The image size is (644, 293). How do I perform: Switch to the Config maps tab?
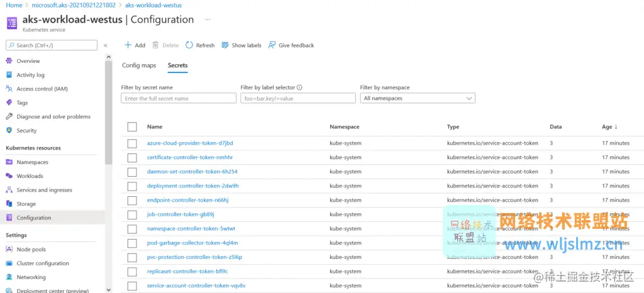click(x=139, y=65)
